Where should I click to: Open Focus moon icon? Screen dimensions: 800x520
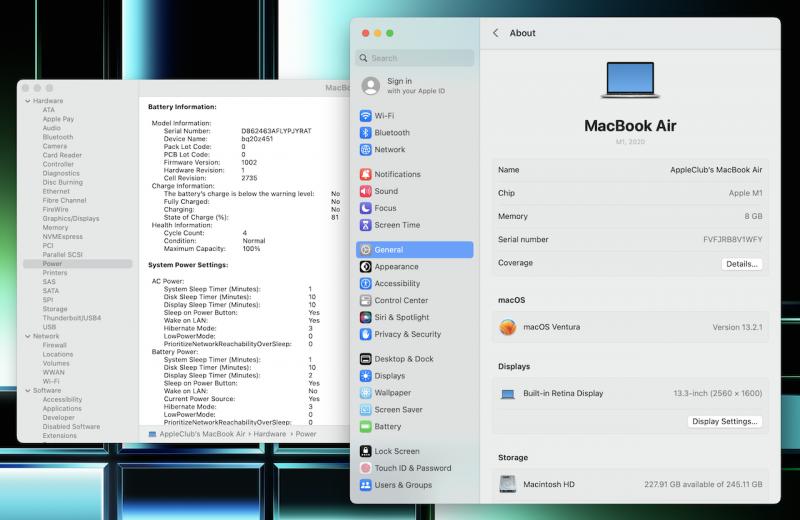365,208
